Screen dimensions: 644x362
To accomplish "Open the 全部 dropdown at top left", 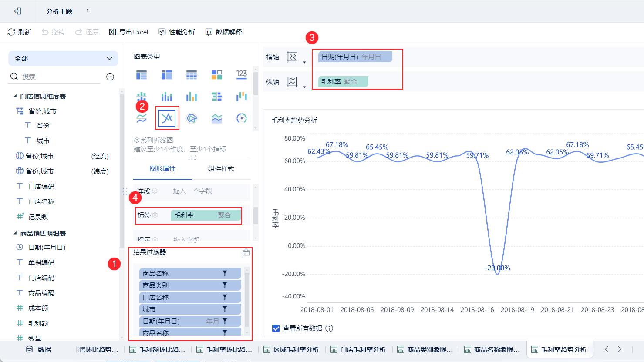I will [63, 58].
